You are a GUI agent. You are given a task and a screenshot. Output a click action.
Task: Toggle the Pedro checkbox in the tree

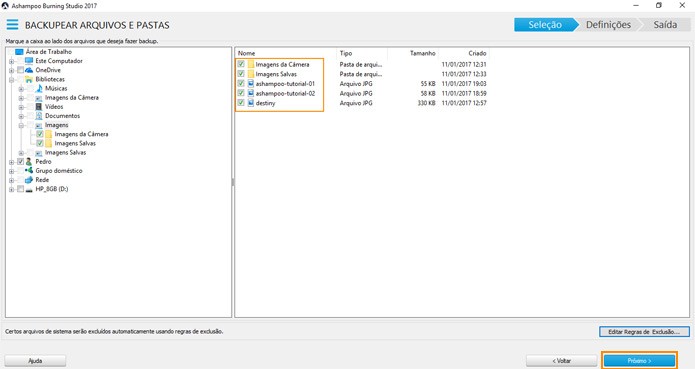click(x=20, y=162)
